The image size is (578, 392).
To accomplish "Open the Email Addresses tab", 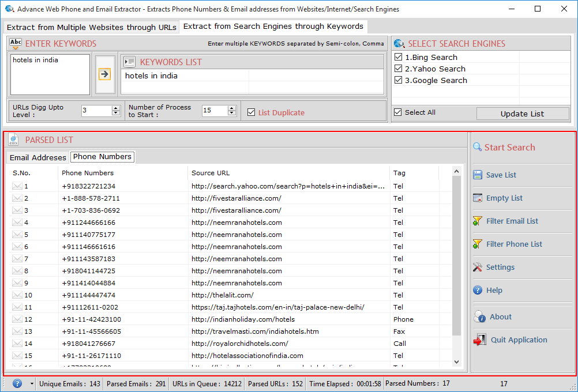I will coord(38,157).
